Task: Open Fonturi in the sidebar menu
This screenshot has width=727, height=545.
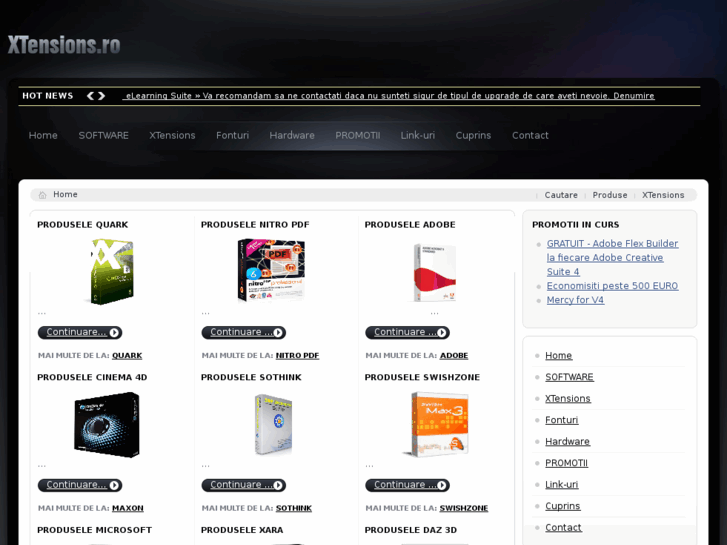Action: click(561, 420)
